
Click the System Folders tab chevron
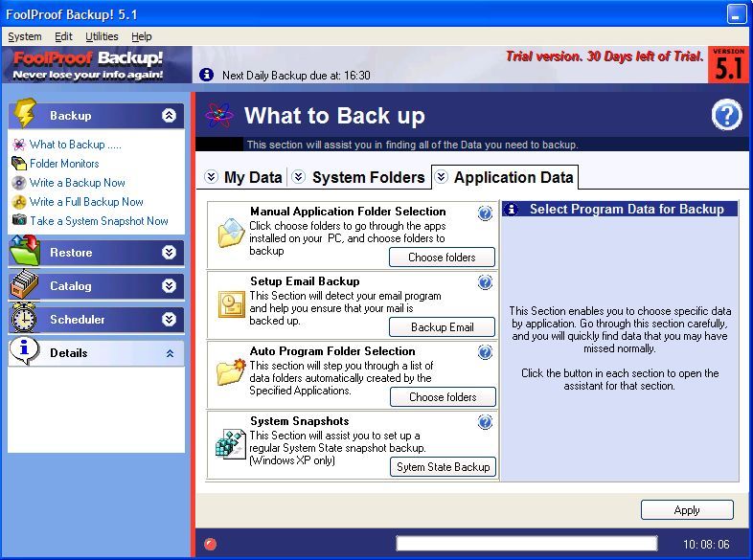[298, 176]
